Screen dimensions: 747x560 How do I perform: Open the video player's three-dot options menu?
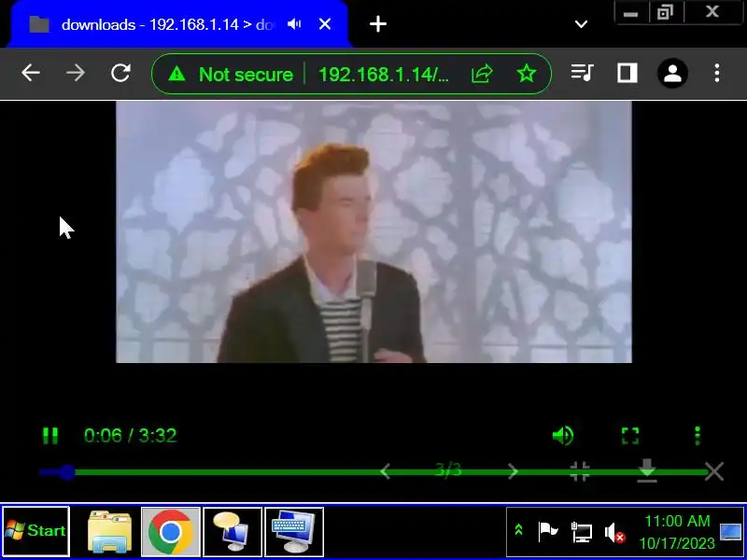tap(698, 435)
